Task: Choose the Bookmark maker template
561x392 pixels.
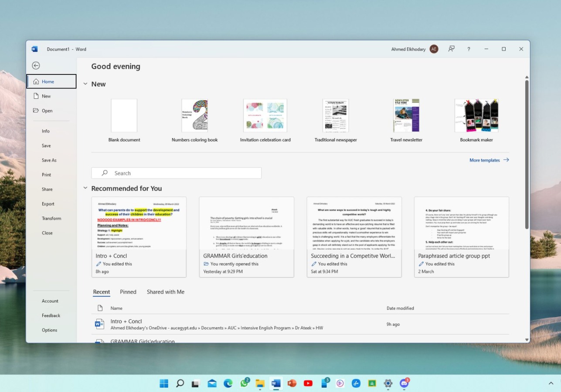Action: coord(476,121)
